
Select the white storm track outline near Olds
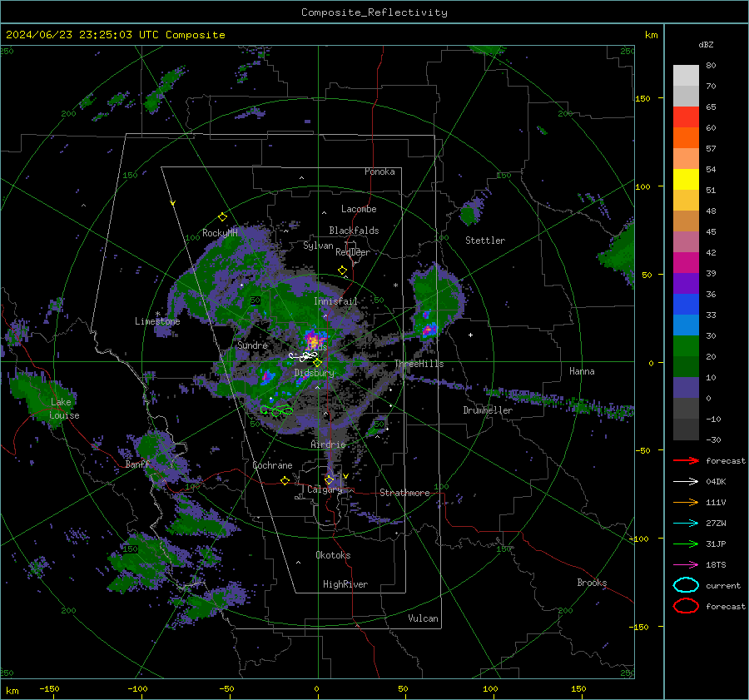click(302, 356)
